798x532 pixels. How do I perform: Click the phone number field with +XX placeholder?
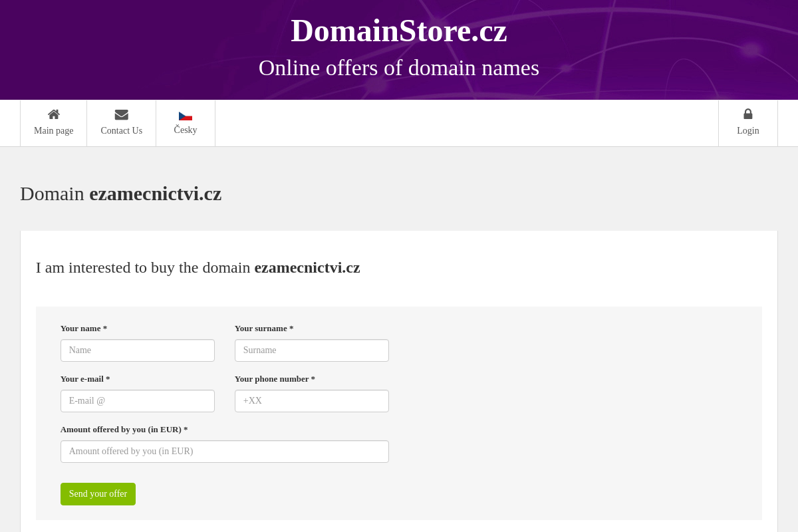click(x=311, y=400)
